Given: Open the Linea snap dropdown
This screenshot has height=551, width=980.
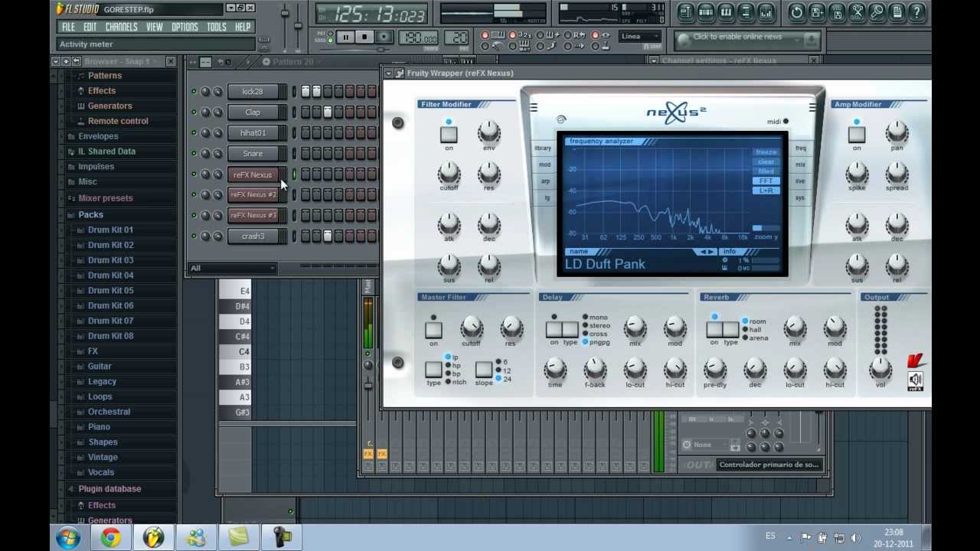Looking at the screenshot, I should [x=640, y=37].
